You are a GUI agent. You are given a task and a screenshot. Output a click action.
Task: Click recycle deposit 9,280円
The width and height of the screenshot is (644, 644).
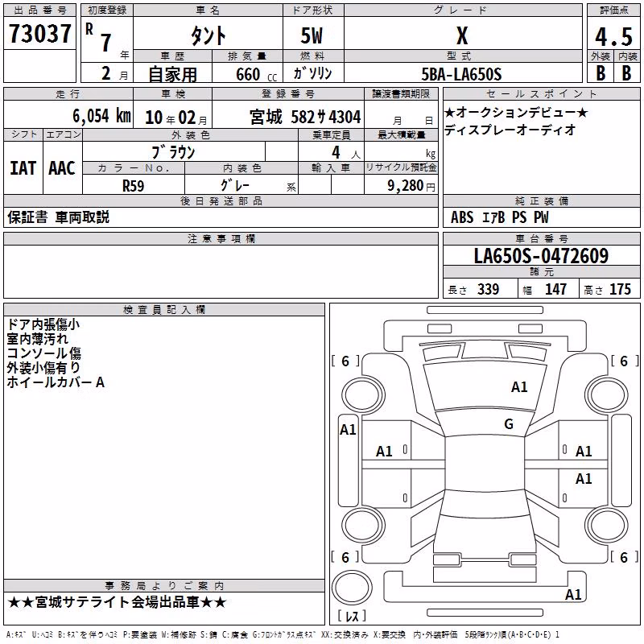[411, 186]
